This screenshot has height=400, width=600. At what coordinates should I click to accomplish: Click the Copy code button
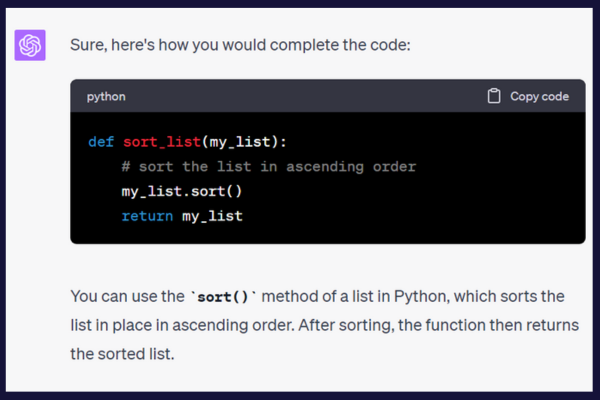(528, 96)
